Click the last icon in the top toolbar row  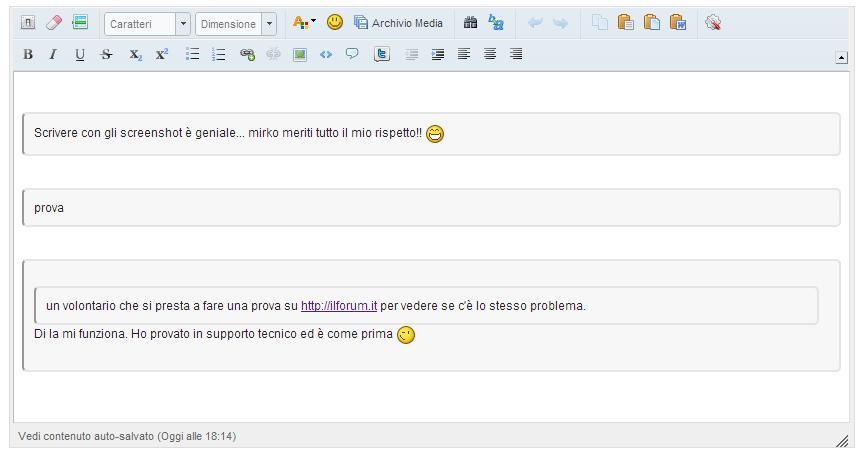(x=713, y=23)
